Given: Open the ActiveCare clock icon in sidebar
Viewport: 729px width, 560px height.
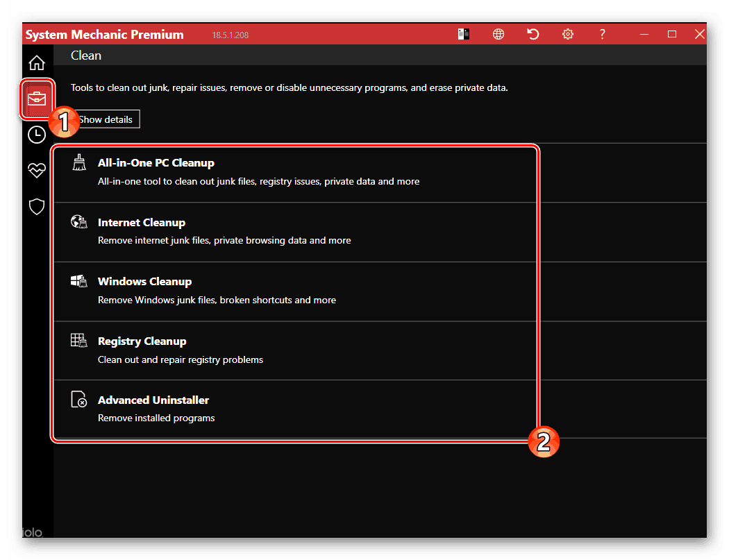Looking at the screenshot, I should pos(37,135).
